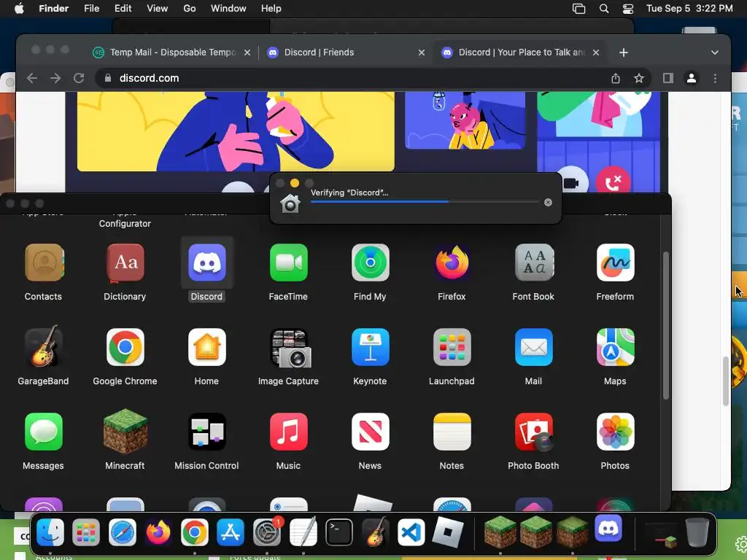
Task: Open the Help menu in menu bar
Action: (x=271, y=9)
